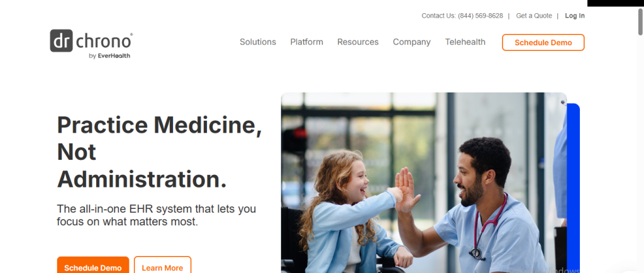Image resolution: width=644 pixels, height=273 pixels.
Task: Open the Get a Quote link
Action: pos(534,16)
